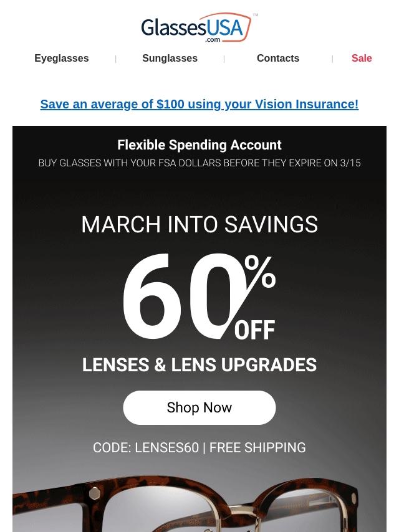Click the FREE SHIPPING text
The image size is (399, 532).
[257, 447]
